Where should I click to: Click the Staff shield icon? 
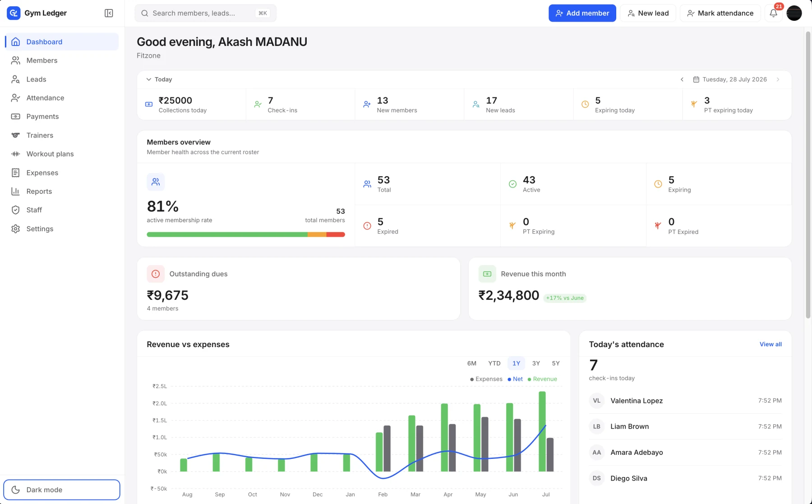click(x=15, y=210)
